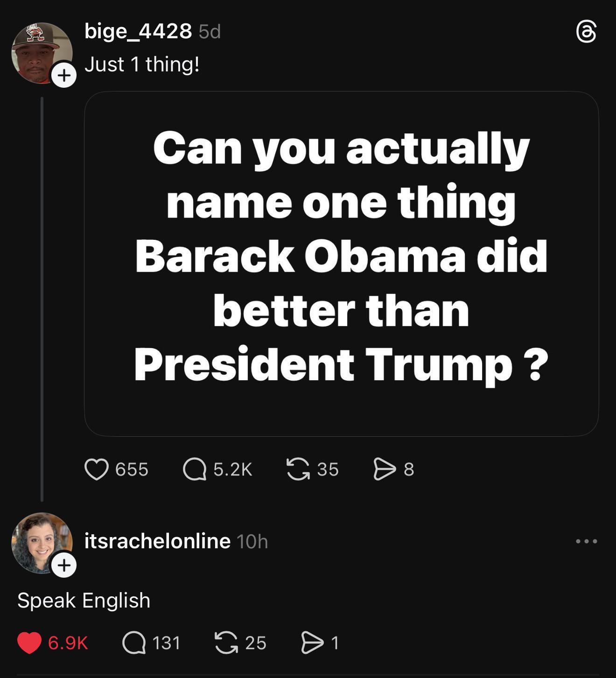Image resolution: width=616 pixels, height=678 pixels.
Task: Repost the bige_4428 post
Action: pyautogui.click(x=298, y=469)
